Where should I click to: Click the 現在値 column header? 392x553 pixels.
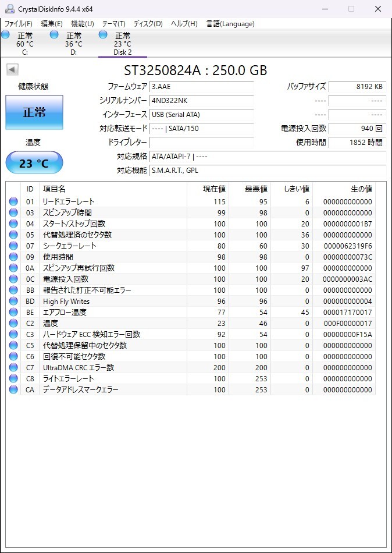click(x=208, y=189)
